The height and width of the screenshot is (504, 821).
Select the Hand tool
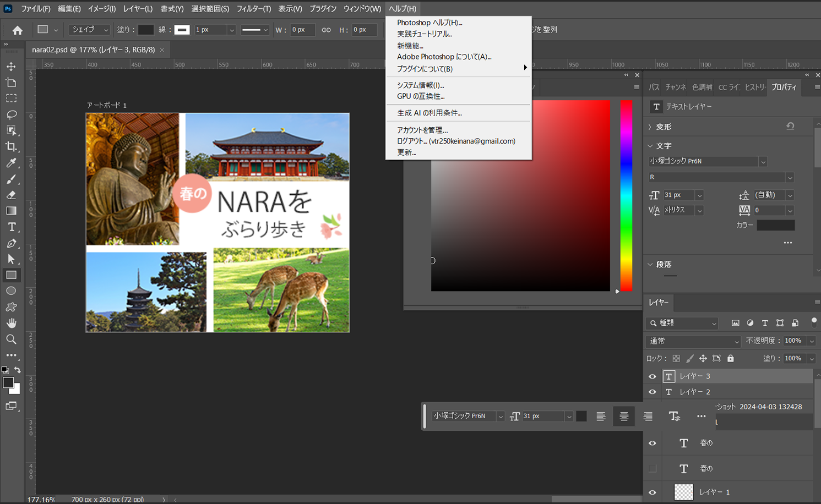point(11,323)
